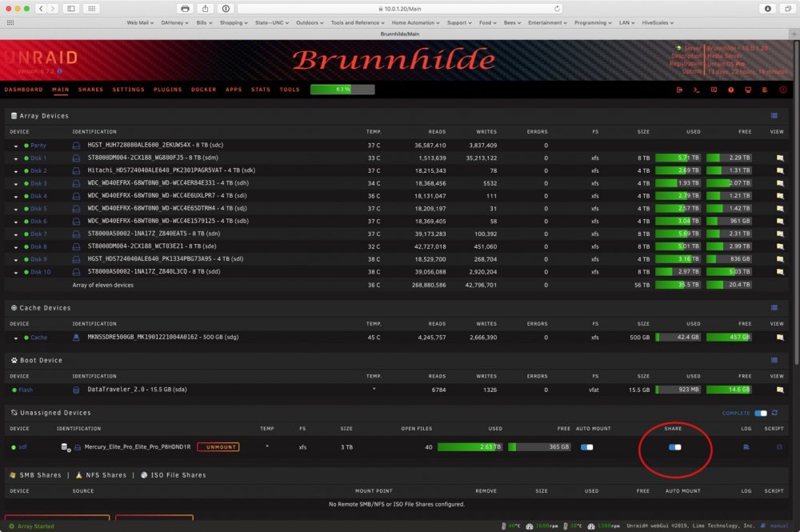Open the Apps tab
The width and height of the screenshot is (800, 532).
(x=234, y=90)
